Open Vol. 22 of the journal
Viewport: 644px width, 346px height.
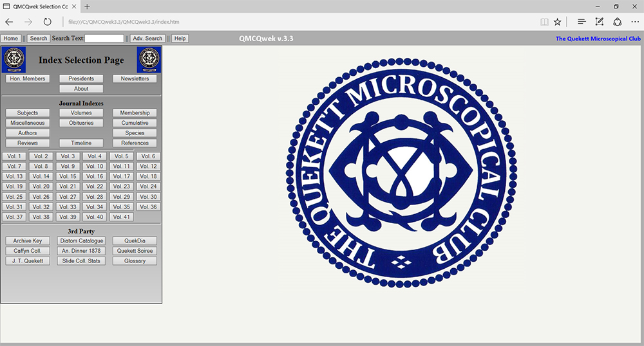click(95, 187)
